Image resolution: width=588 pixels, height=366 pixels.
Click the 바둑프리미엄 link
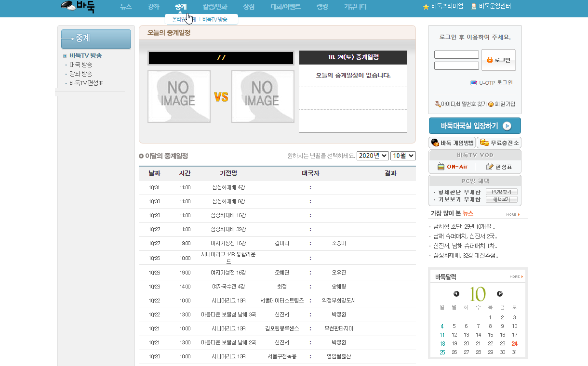(x=447, y=7)
